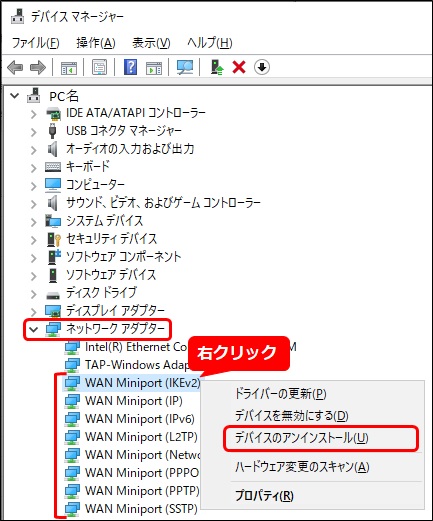Collapse the PC名 root node
The height and width of the screenshot is (521, 433).
pos(15,96)
